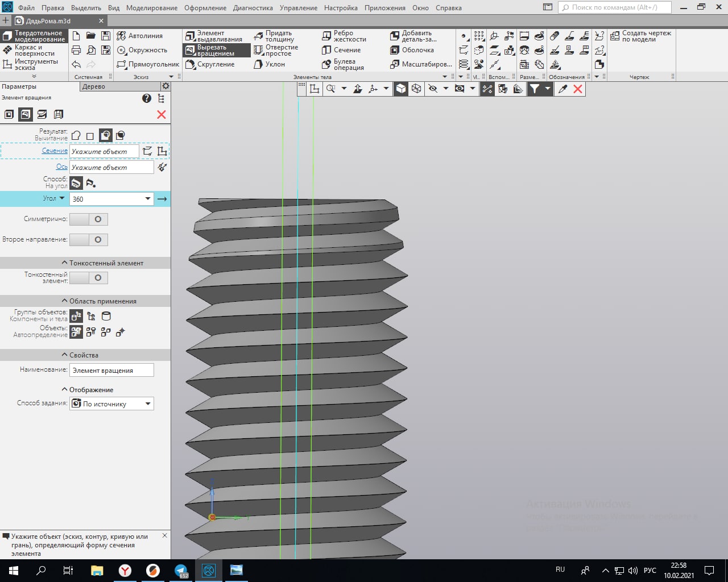
Task: Open Булева операция command
Action: pyautogui.click(x=343, y=64)
